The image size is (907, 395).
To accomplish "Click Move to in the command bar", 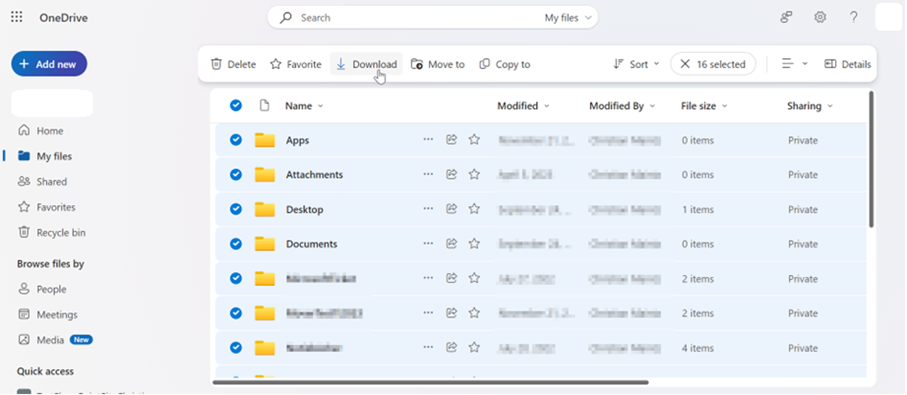I will 438,64.
